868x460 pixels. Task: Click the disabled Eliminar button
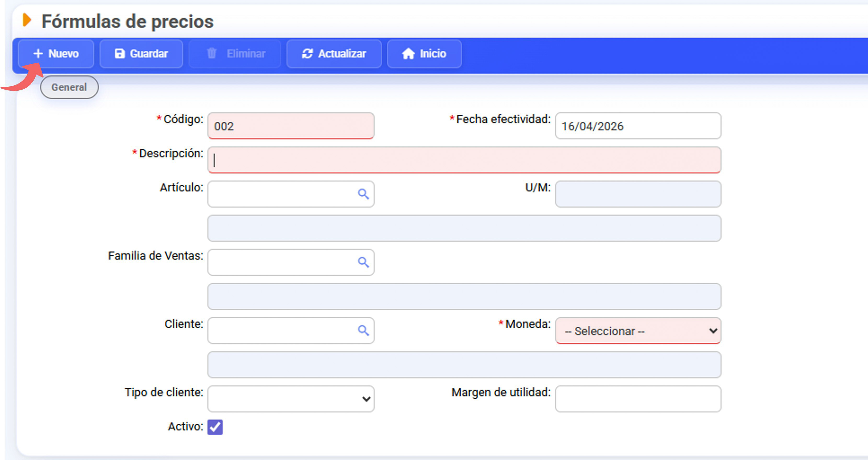(235, 54)
